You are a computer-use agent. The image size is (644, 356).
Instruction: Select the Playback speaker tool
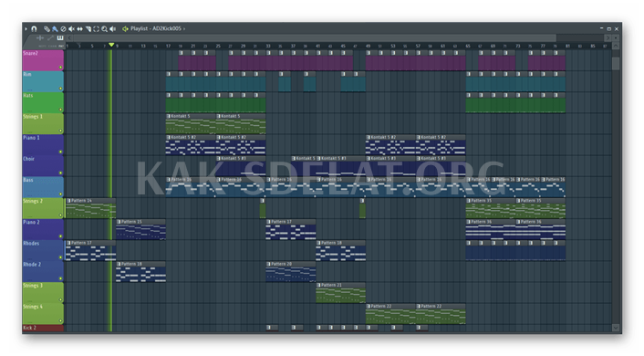pyautogui.click(x=113, y=29)
